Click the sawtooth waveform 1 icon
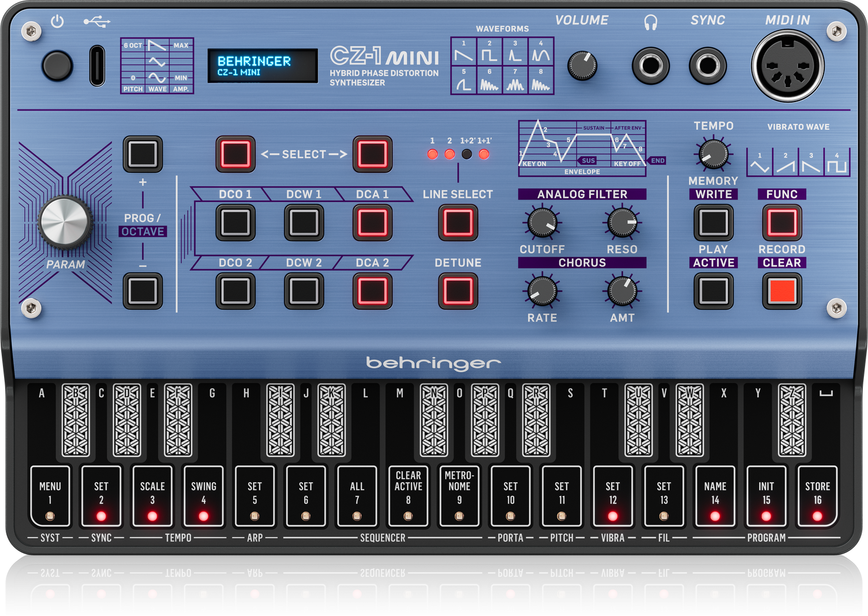Viewport: 868px width, 616px height. 463,53
